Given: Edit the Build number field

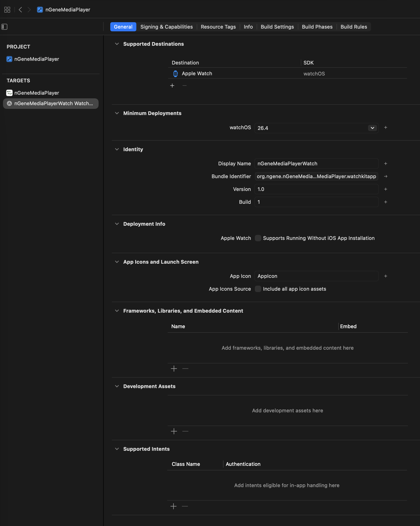Looking at the screenshot, I should (316, 202).
